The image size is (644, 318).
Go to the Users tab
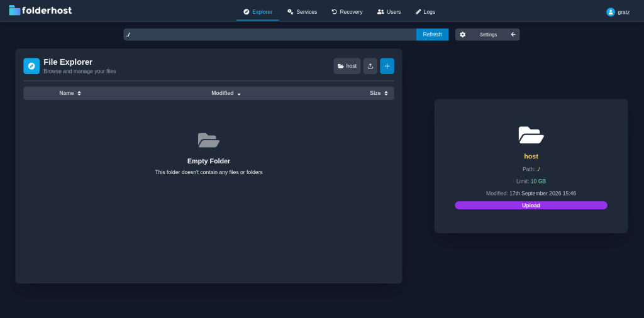point(389,12)
